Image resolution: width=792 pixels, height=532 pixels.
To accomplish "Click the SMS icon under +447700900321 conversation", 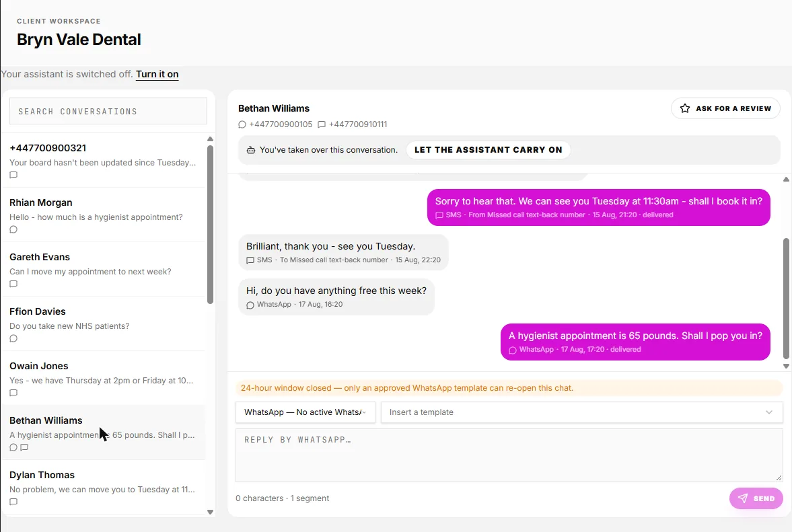I will pos(13,175).
